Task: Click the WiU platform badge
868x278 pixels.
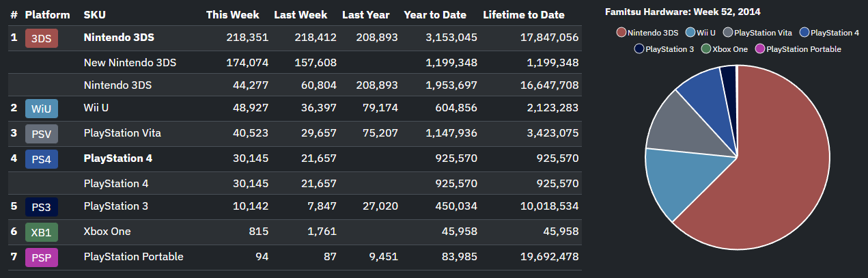Action: pyautogui.click(x=42, y=109)
